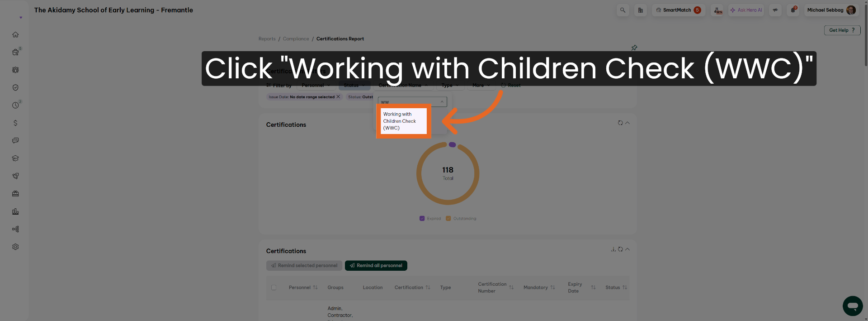Open the bar chart reports sidebar icon
Image resolution: width=868 pixels, height=321 pixels.
(15, 211)
